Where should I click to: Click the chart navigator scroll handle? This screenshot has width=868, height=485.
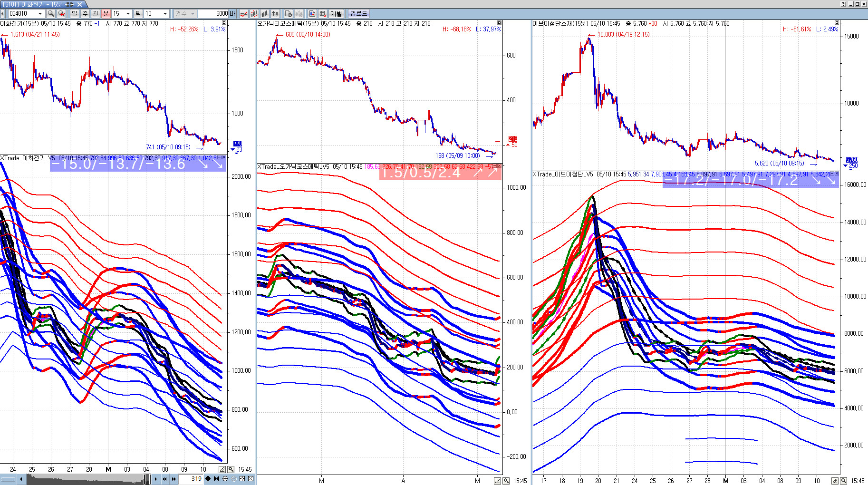(x=147, y=479)
